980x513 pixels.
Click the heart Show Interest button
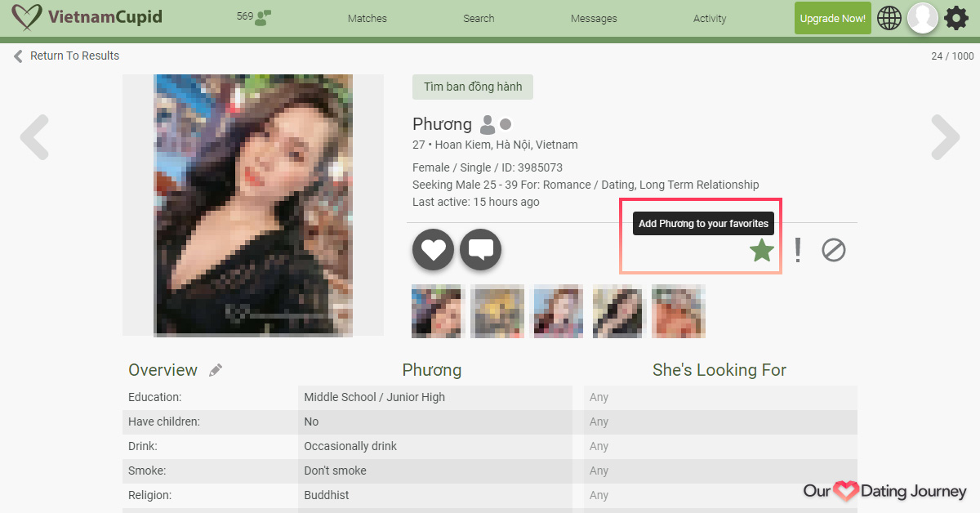click(x=433, y=250)
